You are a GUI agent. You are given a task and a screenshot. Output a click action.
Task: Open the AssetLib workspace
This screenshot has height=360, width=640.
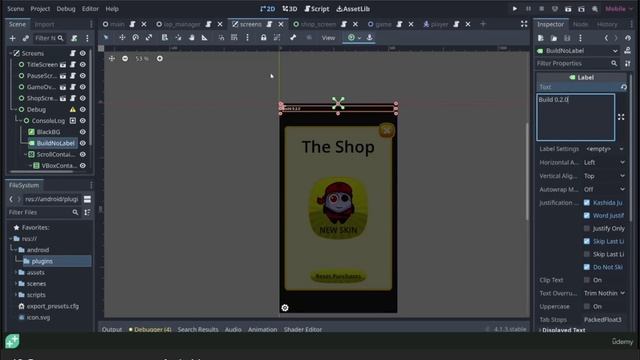point(353,9)
